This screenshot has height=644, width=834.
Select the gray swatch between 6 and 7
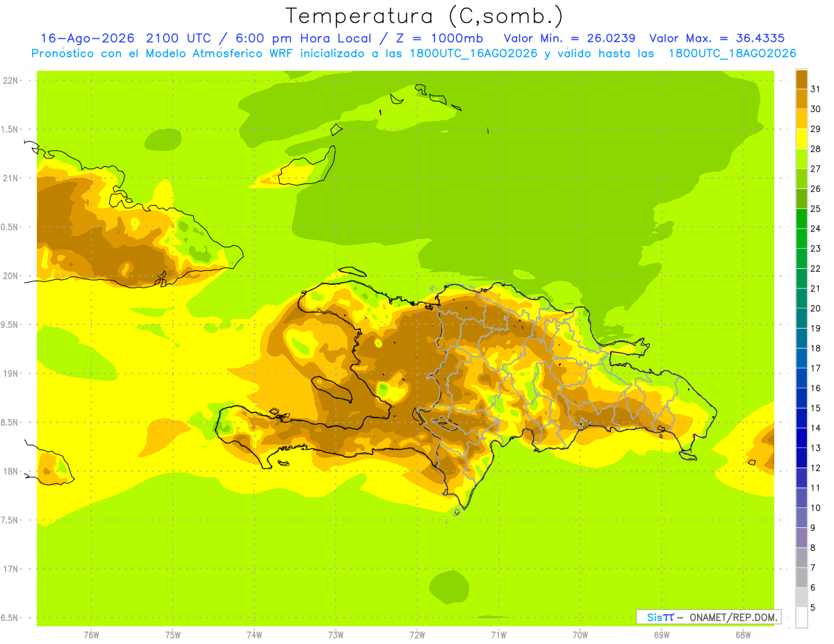(801, 577)
